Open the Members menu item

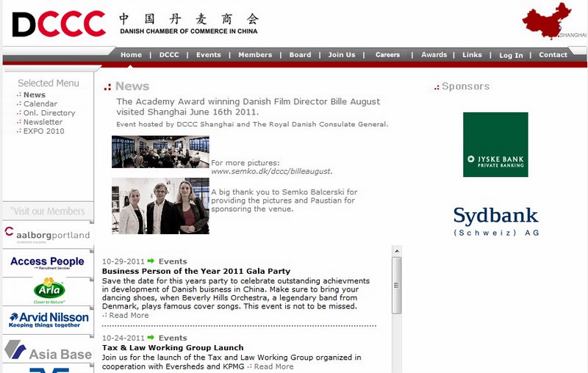pos(255,54)
